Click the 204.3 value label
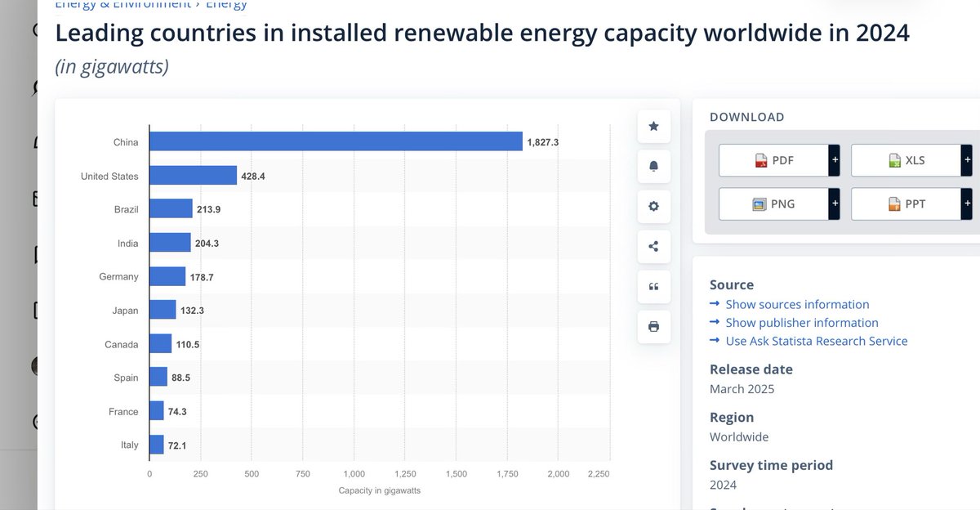The image size is (980, 510). coord(207,244)
